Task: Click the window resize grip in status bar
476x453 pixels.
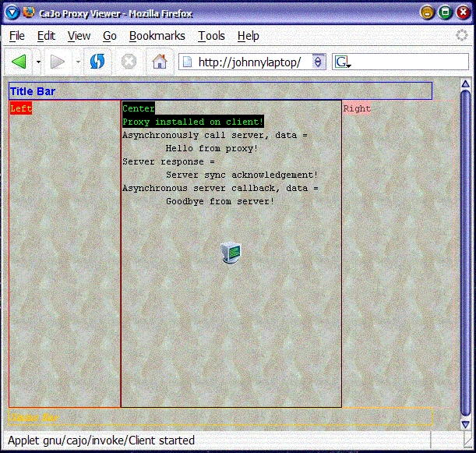Action: 469,441
